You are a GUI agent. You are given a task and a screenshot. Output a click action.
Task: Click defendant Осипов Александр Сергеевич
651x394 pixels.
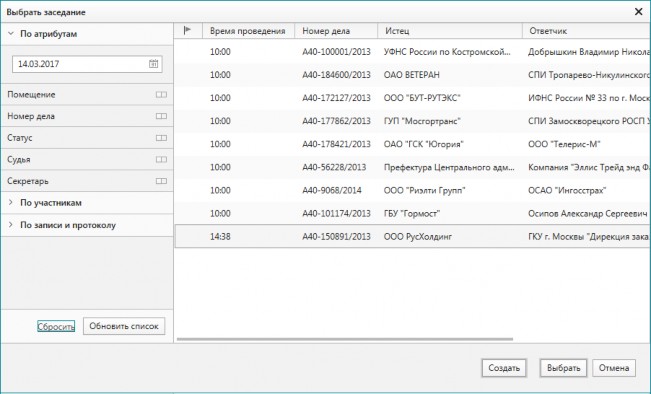[x=587, y=213]
